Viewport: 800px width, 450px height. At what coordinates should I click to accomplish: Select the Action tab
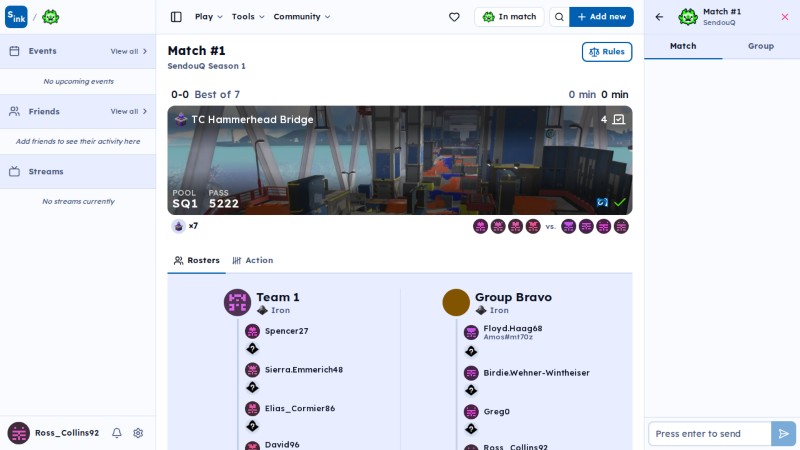[x=253, y=260]
